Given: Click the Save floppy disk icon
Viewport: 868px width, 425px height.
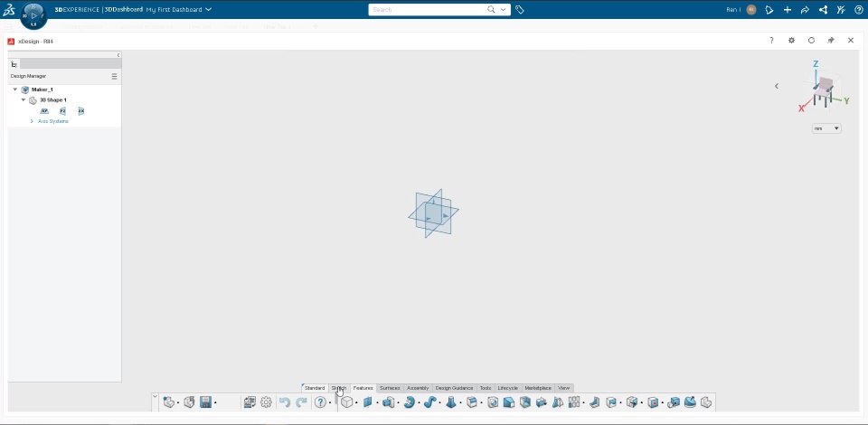Looking at the screenshot, I should 206,402.
